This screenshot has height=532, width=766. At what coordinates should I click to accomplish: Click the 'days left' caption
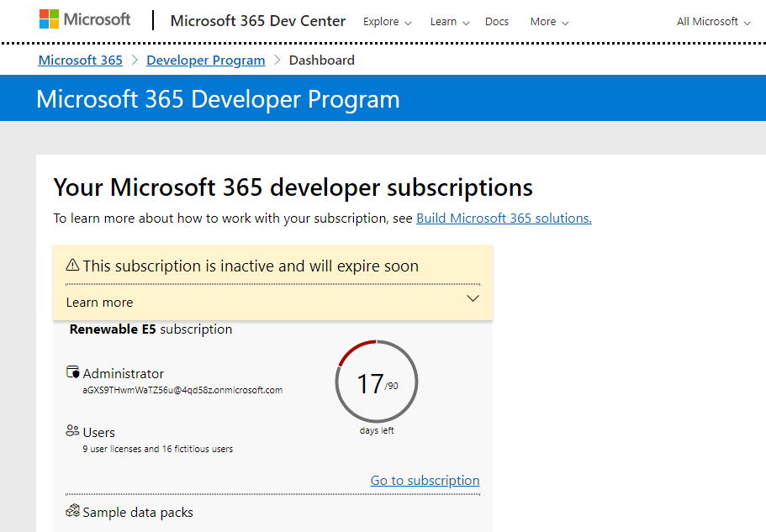pos(377,430)
